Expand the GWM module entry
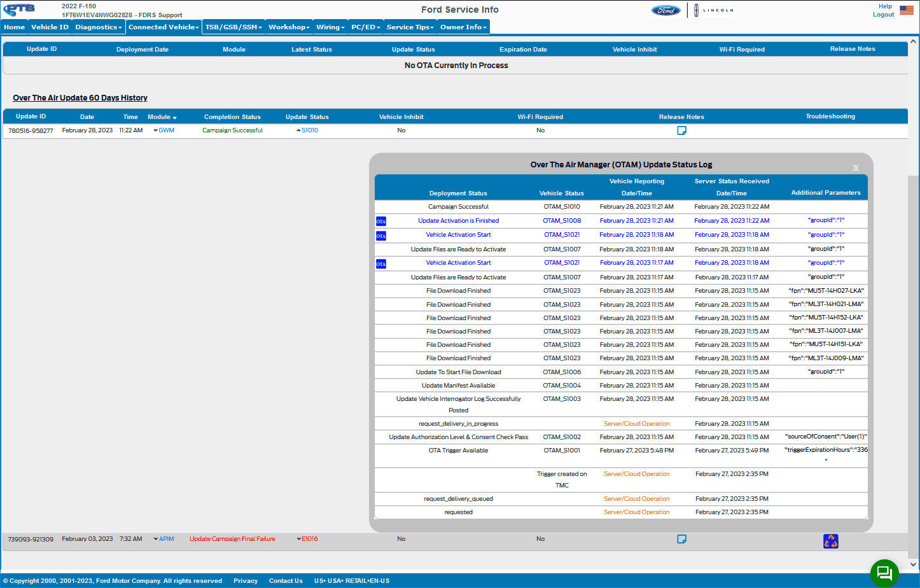This screenshot has height=588, width=920. coord(164,130)
